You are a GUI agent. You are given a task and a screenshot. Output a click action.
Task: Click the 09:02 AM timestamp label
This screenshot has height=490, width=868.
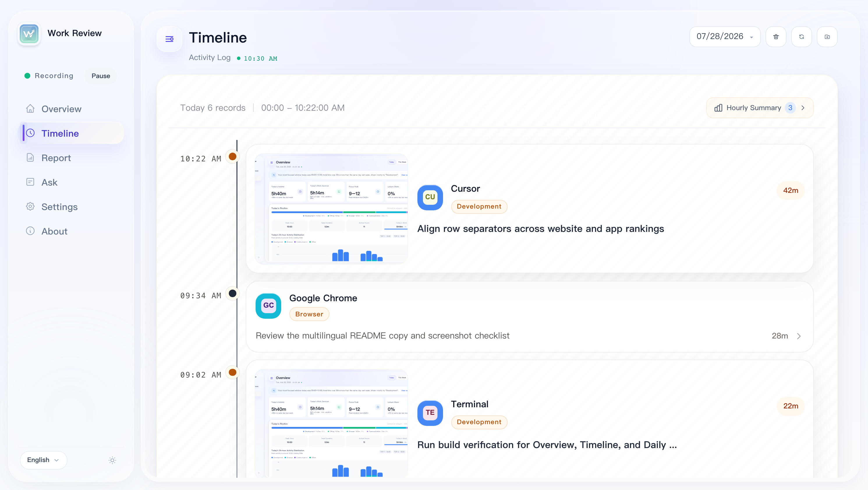coord(201,375)
